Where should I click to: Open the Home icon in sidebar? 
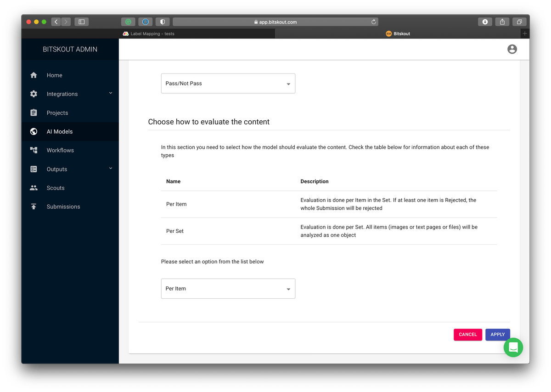pos(34,75)
